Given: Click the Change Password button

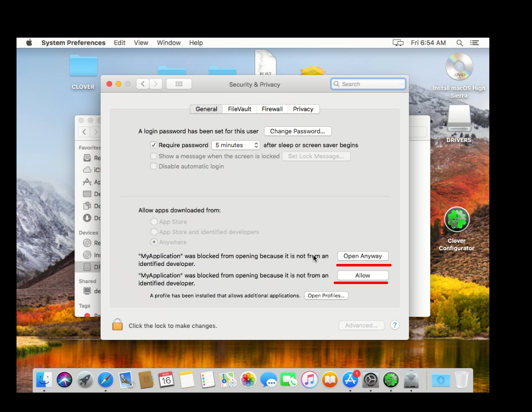Looking at the screenshot, I should 297,131.
